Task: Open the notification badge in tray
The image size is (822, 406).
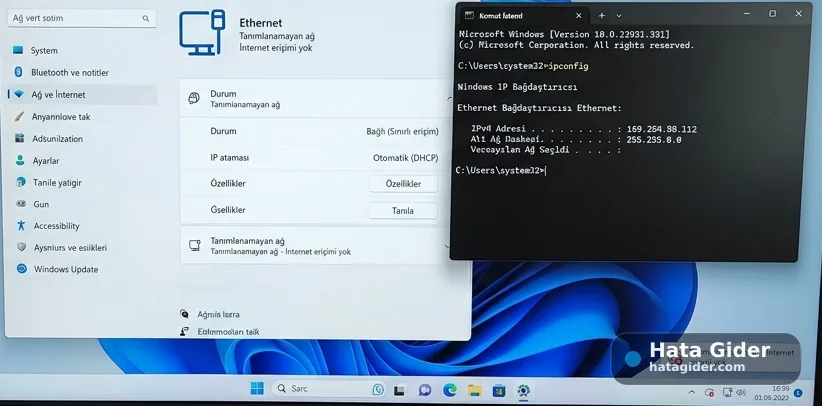Action: click(x=798, y=392)
